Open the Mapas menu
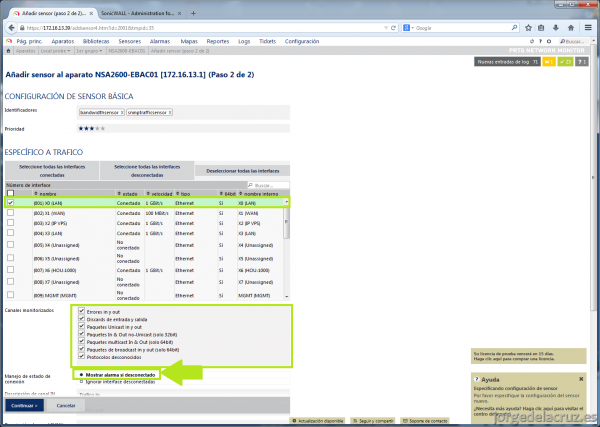The height and width of the screenshot is (427, 600). pos(189,41)
